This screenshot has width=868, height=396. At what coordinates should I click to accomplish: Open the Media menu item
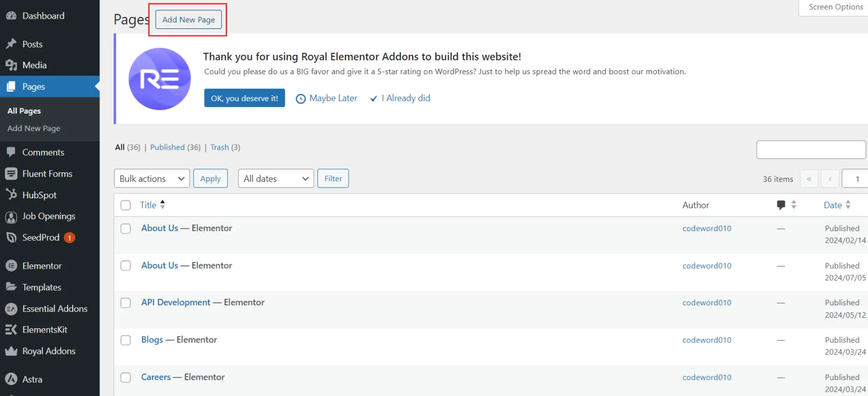tap(34, 65)
